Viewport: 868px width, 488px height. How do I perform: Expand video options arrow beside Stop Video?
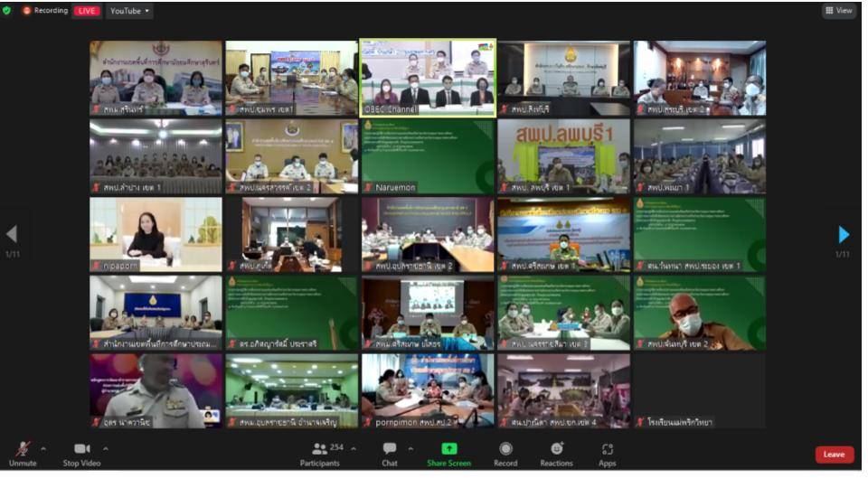[105, 448]
